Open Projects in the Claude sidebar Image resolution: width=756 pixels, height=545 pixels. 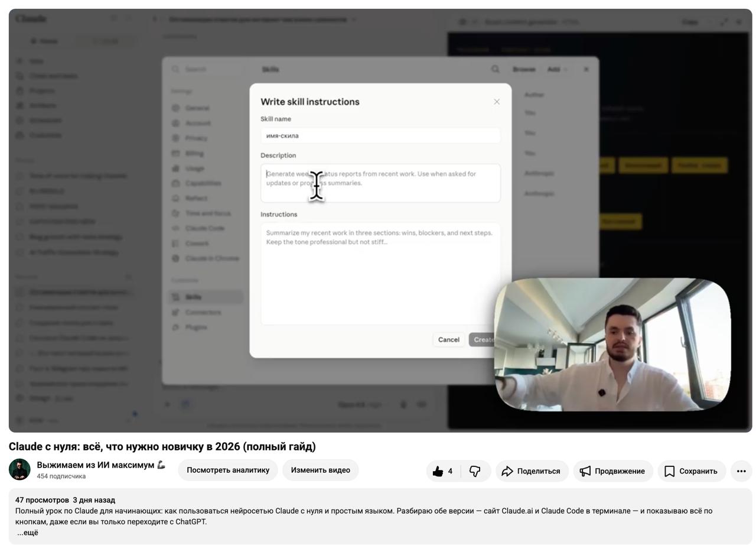click(42, 90)
